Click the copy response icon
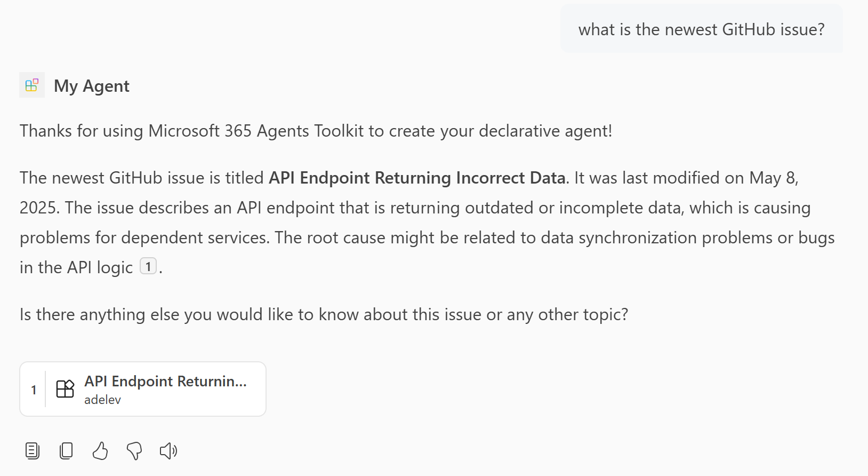 [66, 451]
